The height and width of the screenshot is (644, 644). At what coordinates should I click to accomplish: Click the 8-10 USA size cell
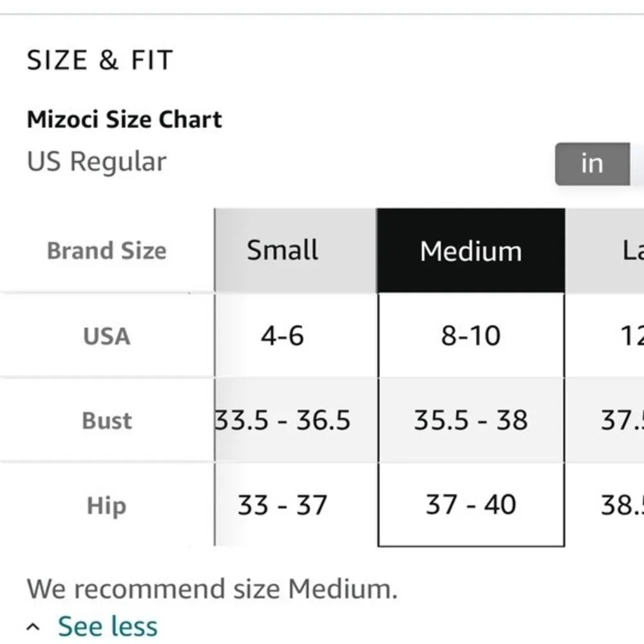471,336
